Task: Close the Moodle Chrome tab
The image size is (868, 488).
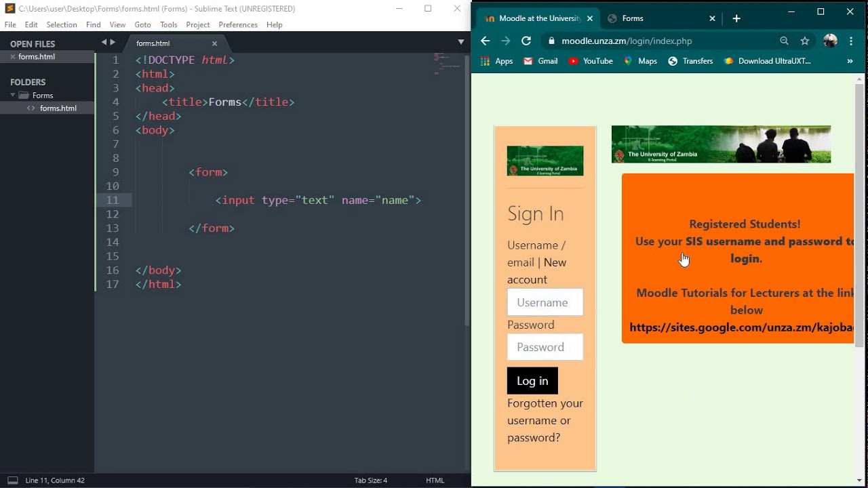Action: (590, 18)
